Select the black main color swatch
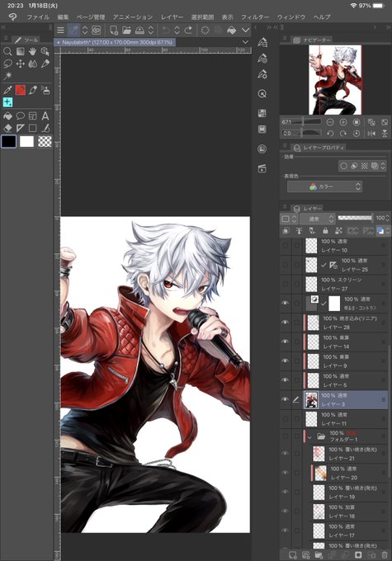The image size is (392, 561). click(9, 141)
